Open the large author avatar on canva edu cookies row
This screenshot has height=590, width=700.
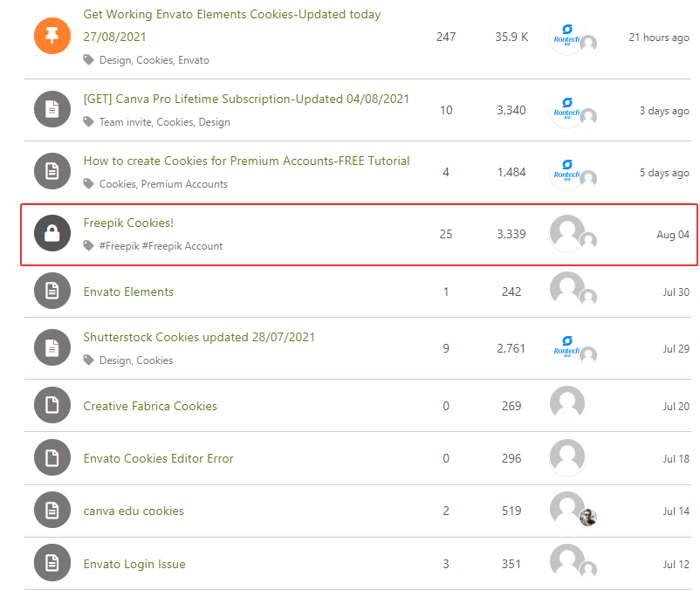(x=567, y=509)
